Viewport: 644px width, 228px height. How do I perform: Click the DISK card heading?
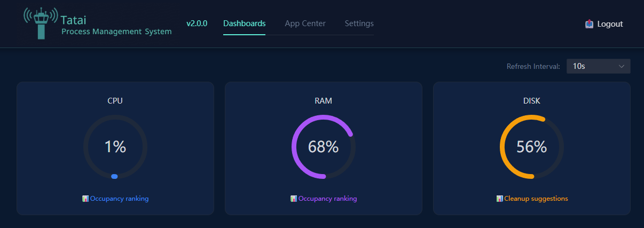coord(531,100)
